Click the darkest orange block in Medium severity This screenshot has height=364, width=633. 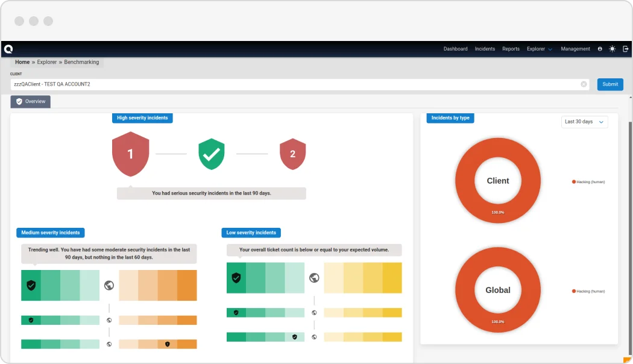pos(187,285)
